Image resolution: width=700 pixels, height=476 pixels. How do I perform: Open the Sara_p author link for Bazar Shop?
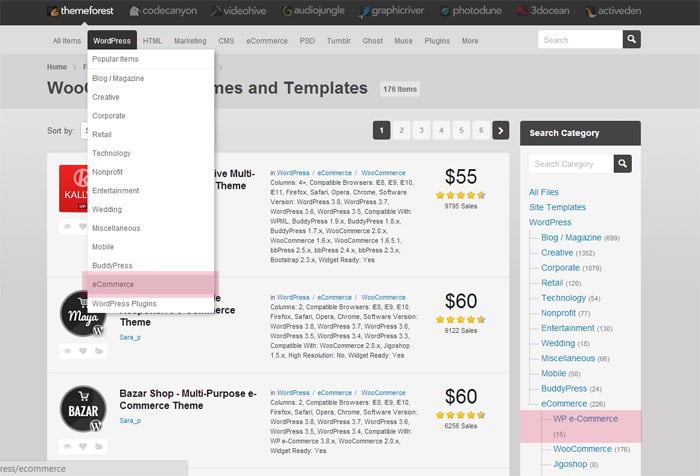[x=130, y=421]
